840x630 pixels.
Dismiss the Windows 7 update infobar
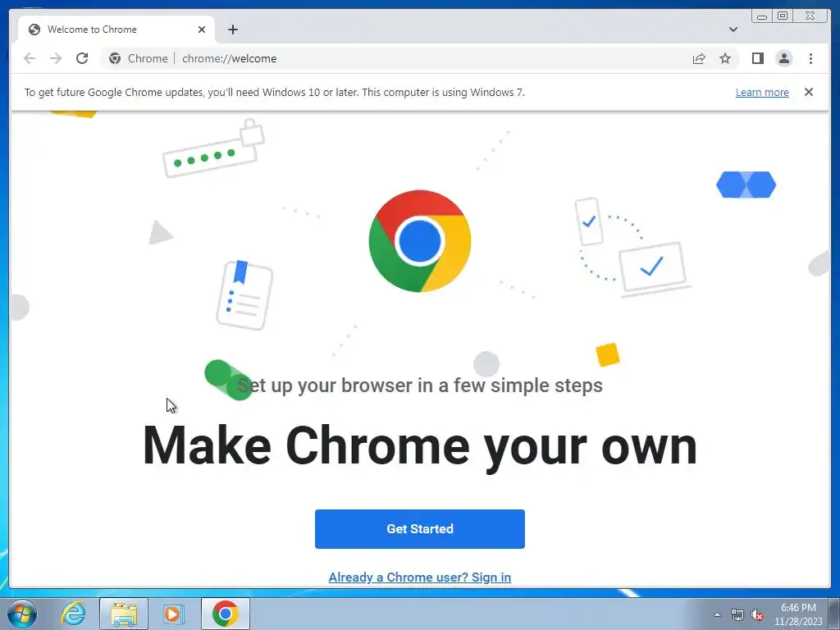click(x=808, y=92)
